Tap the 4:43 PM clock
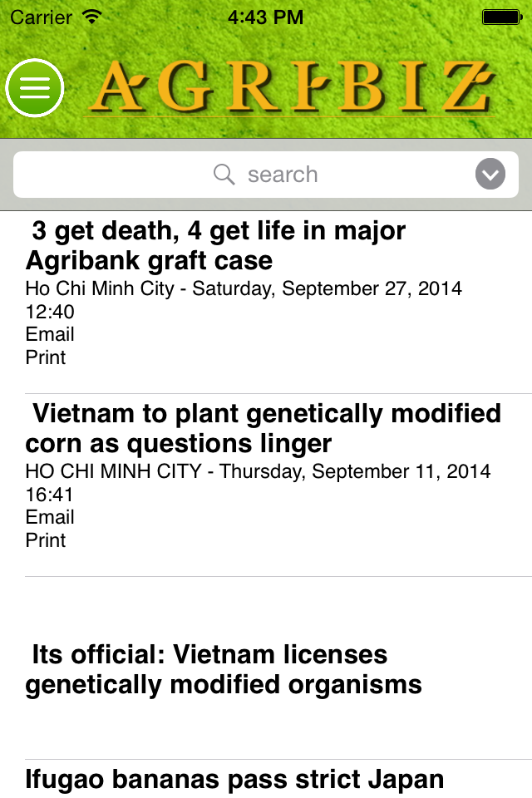Viewport: 532px width, 798px height. pos(265,17)
